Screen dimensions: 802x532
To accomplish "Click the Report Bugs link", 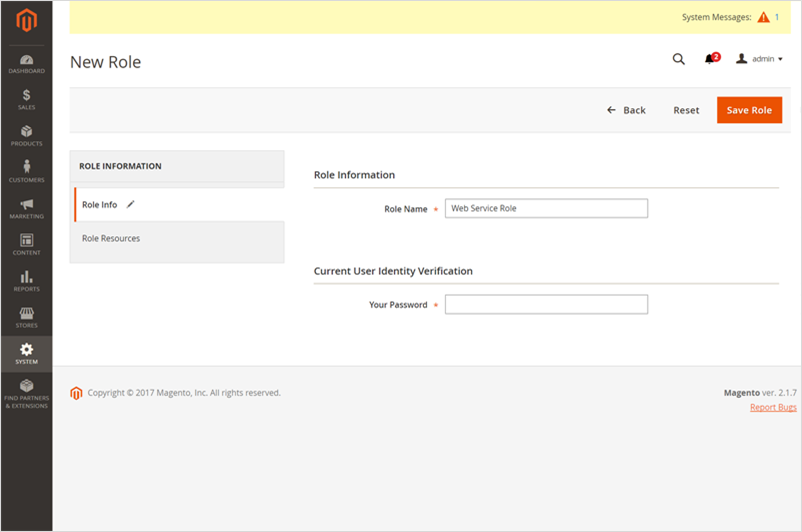I will coord(773,407).
